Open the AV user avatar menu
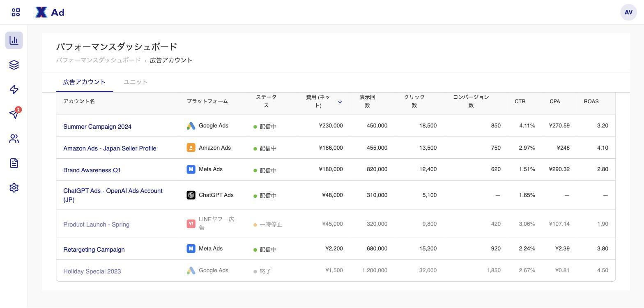The height and width of the screenshot is (308, 644). [628, 12]
